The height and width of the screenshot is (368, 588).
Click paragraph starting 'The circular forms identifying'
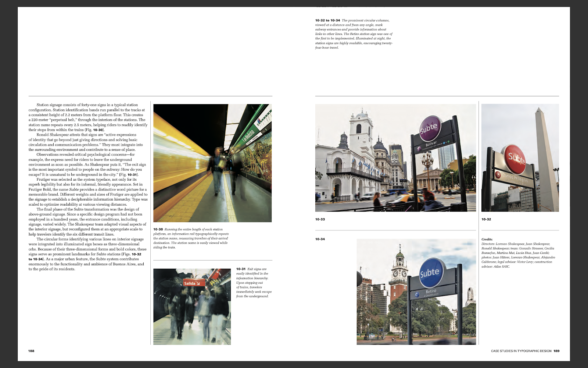click(87, 254)
